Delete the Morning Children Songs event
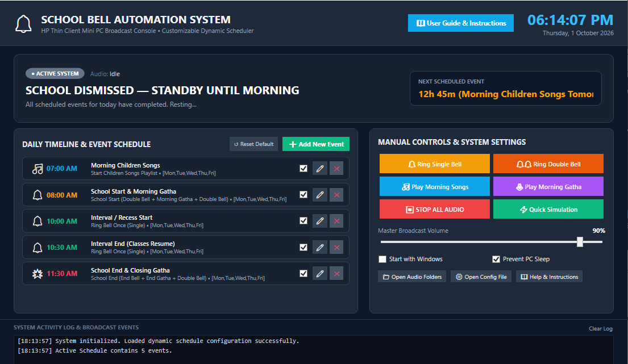 coord(336,169)
